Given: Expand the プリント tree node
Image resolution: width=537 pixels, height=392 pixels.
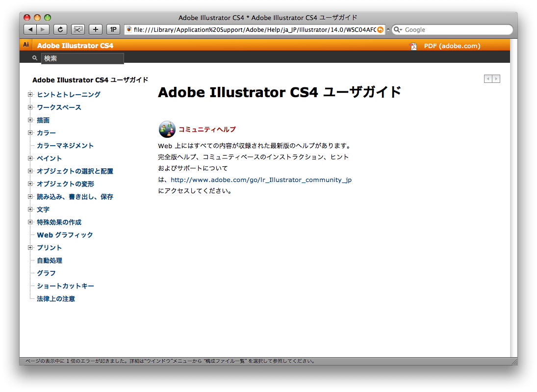Looking at the screenshot, I should pyautogui.click(x=30, y=247).
